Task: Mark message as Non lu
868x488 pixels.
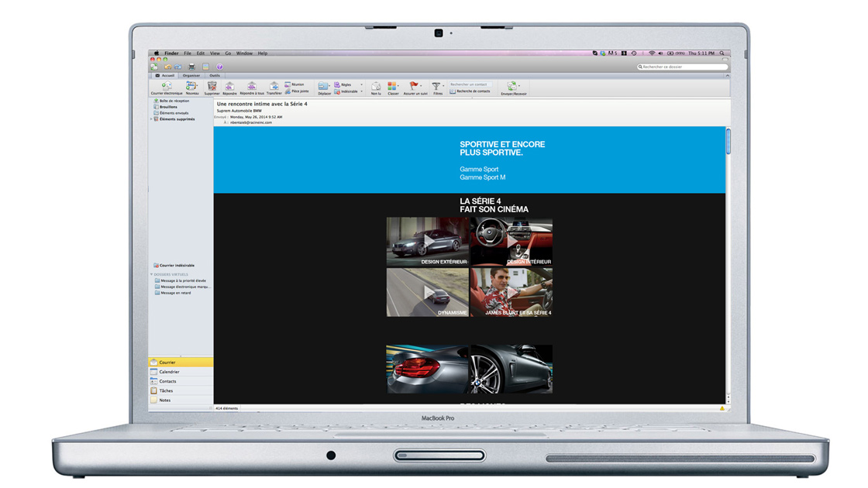Action: (376, 86)
